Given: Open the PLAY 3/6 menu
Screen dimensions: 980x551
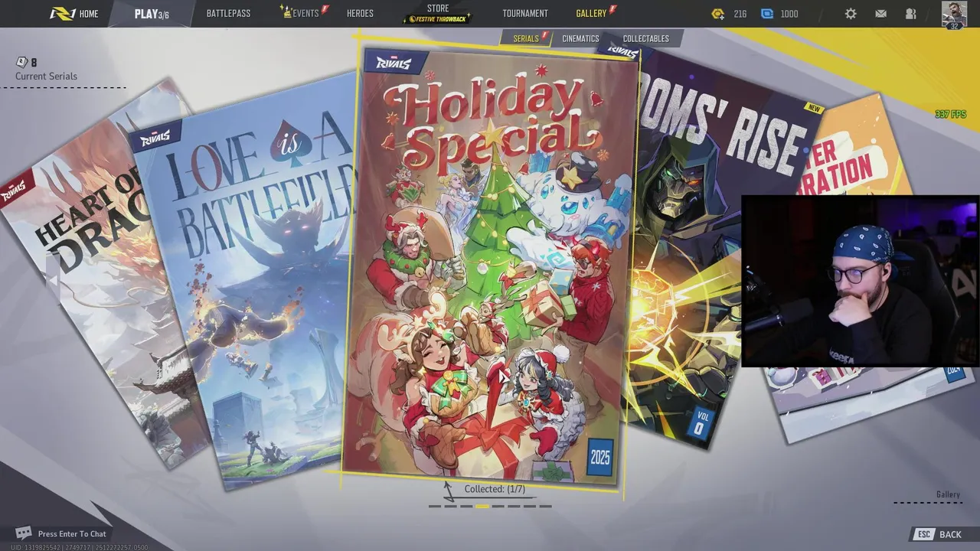Looking at the screenshot, I should (x=152, y=14).
